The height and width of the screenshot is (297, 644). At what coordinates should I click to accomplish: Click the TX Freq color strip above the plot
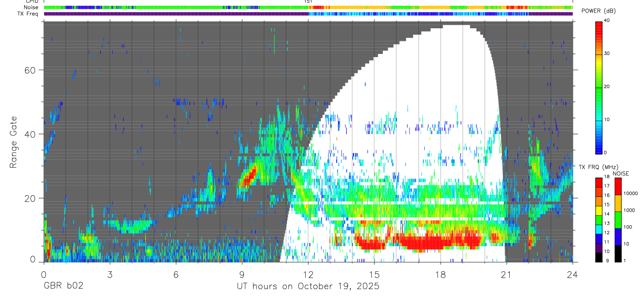coord(308,14)
